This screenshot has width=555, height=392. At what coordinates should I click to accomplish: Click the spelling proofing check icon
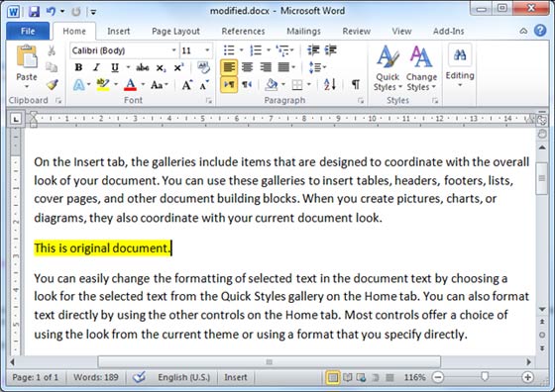click(x=139, y=377)
